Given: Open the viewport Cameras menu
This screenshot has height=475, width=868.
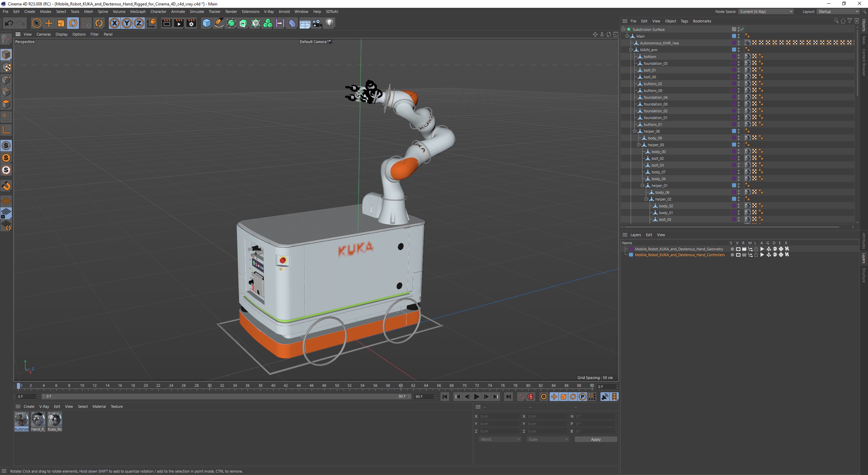Looking at the screenshot, I should click(x=43, y=34).
